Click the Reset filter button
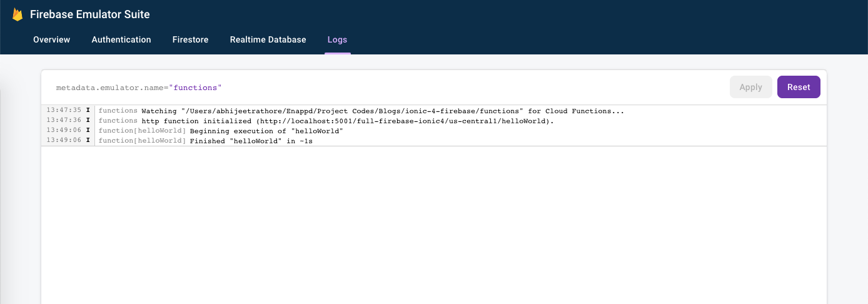868x304 pixels. 799,87
